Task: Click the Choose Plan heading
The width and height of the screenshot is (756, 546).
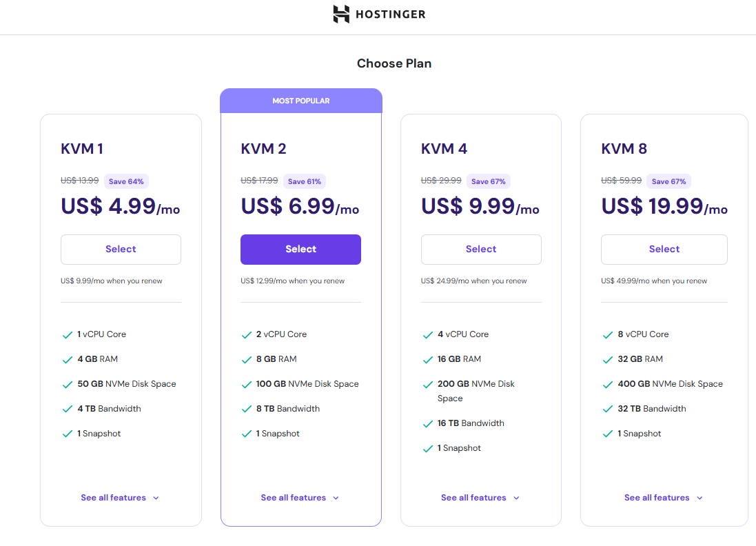Action: pyautogui.click(x=394, y=63)
